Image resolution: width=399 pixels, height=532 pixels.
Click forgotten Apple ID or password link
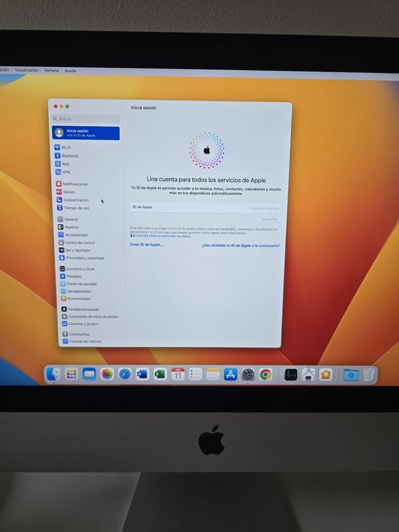[241, 246]
